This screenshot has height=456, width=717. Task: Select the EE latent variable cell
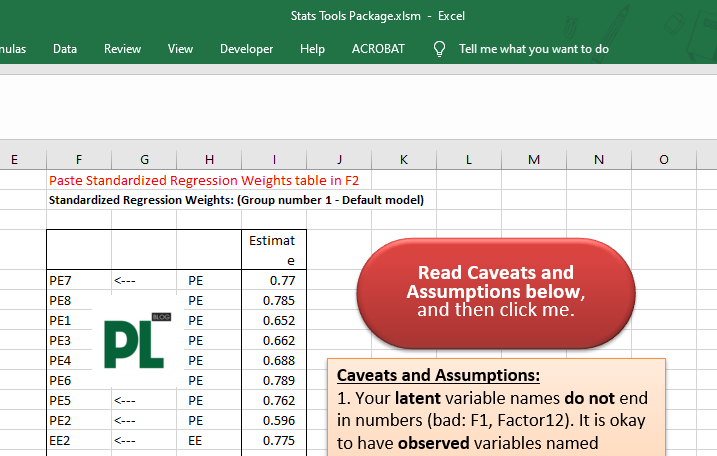tap(209, 440)
